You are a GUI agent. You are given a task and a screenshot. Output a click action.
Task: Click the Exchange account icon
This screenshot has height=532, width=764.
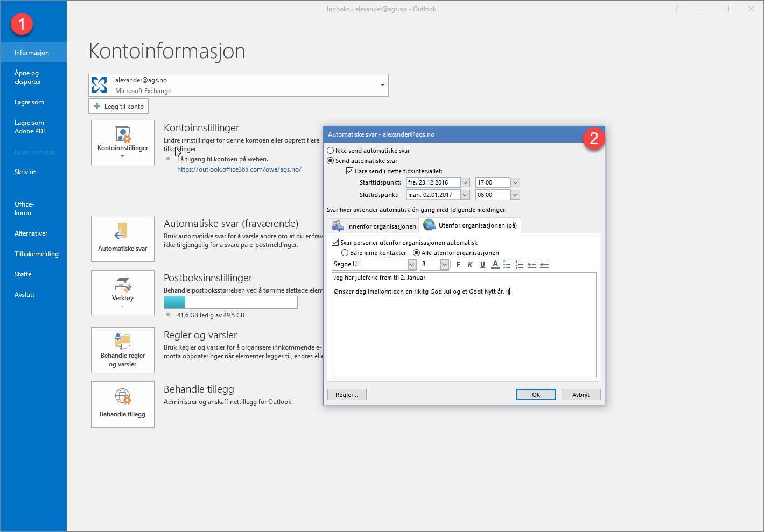99,85
